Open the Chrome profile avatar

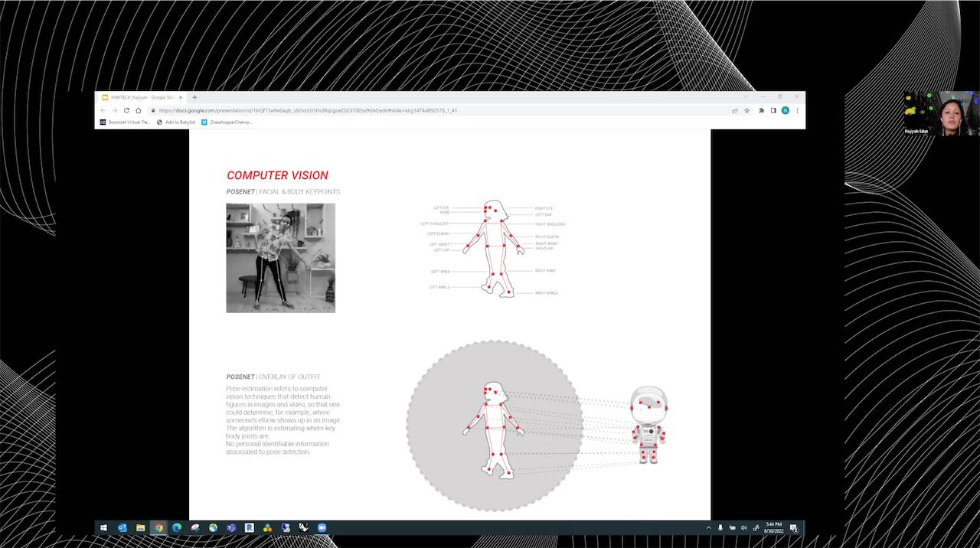pos(785,110)
